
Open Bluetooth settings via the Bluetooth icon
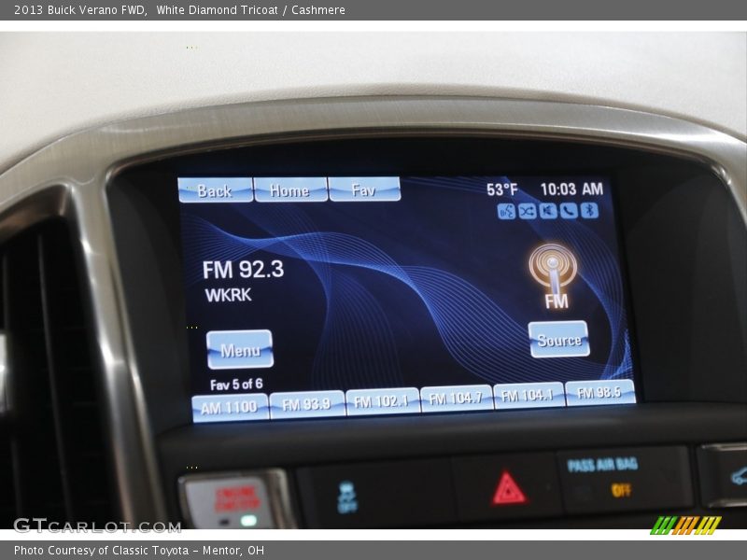pyautogui.click(x=588, y=212)
